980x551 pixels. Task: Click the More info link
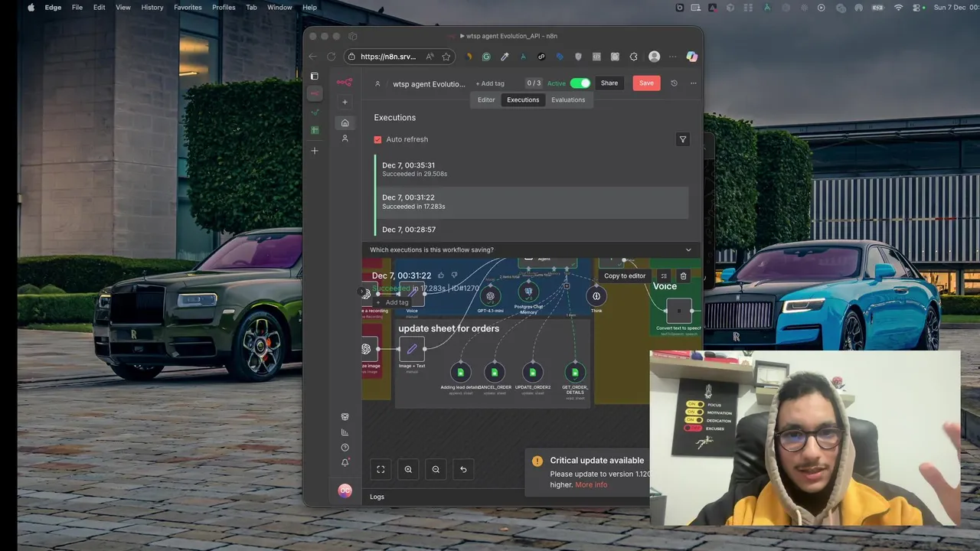[x=591, y=484]
